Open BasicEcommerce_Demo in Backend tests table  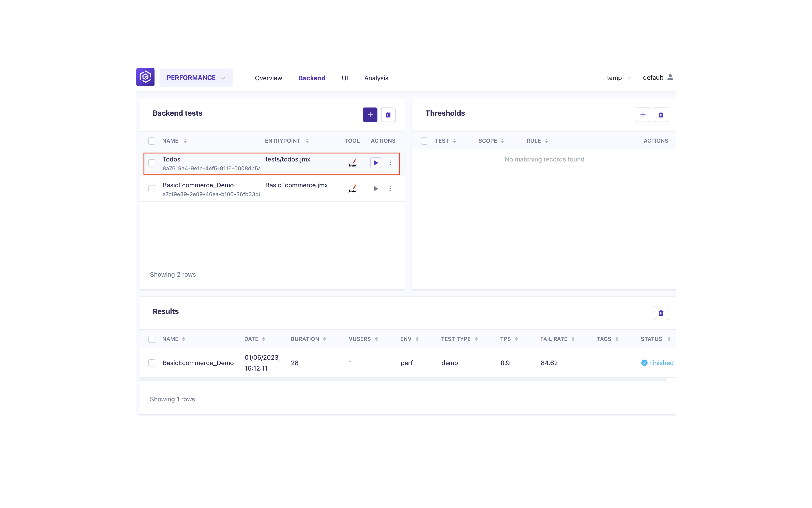click(198, 185)
